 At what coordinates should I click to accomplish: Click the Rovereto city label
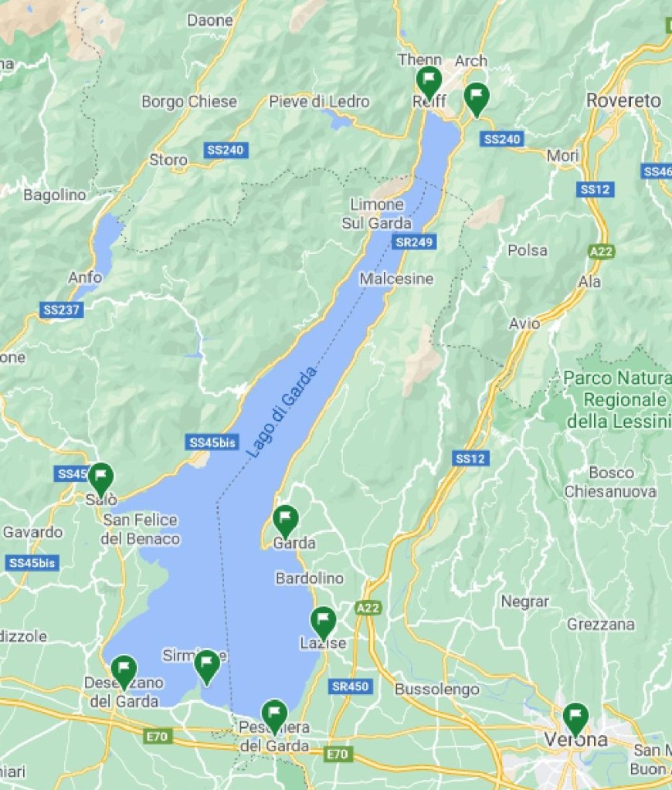pyautogui.click(x=623, y=100)
